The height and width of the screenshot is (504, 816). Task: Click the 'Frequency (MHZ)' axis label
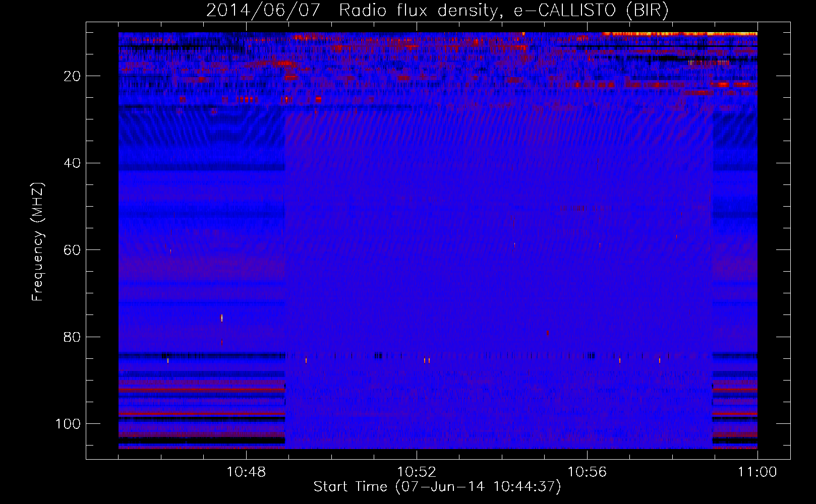click(38, 242)
